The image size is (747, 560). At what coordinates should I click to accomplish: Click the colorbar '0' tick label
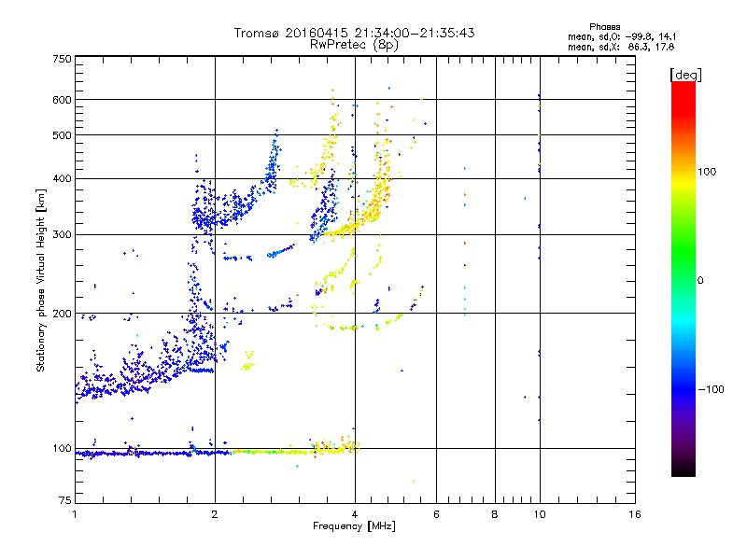700,281
